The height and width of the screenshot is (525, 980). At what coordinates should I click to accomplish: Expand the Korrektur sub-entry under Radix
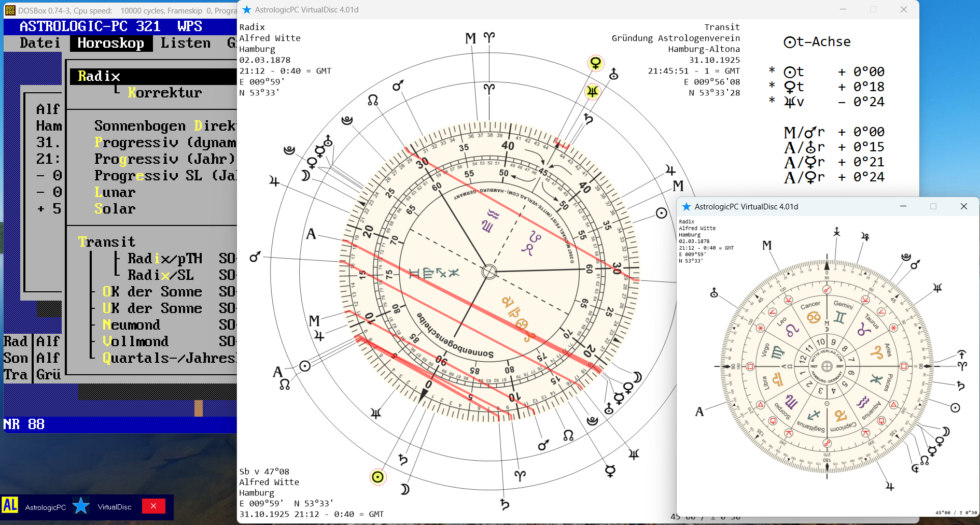(x=165, y=93)
